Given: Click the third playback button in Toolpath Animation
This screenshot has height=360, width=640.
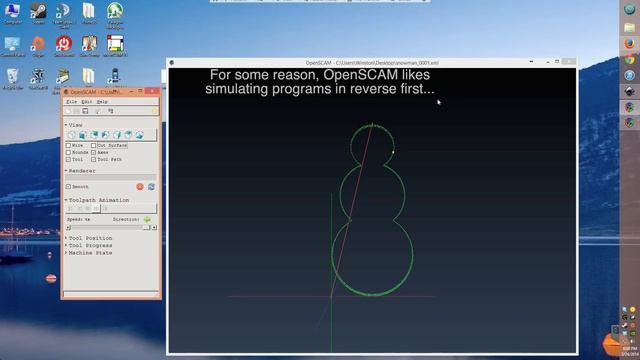Looking at the screenshot, I should pyautogui.click(x=88, y=209).
